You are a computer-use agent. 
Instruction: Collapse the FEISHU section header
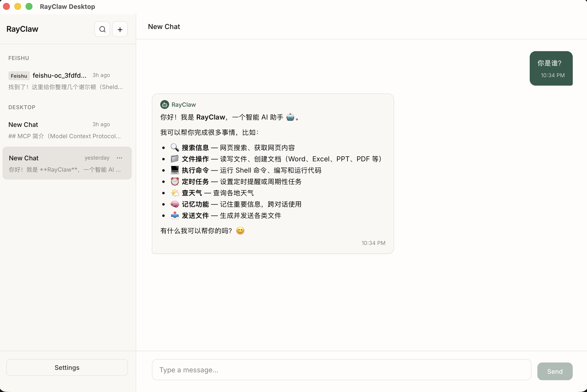pos(18,58)
